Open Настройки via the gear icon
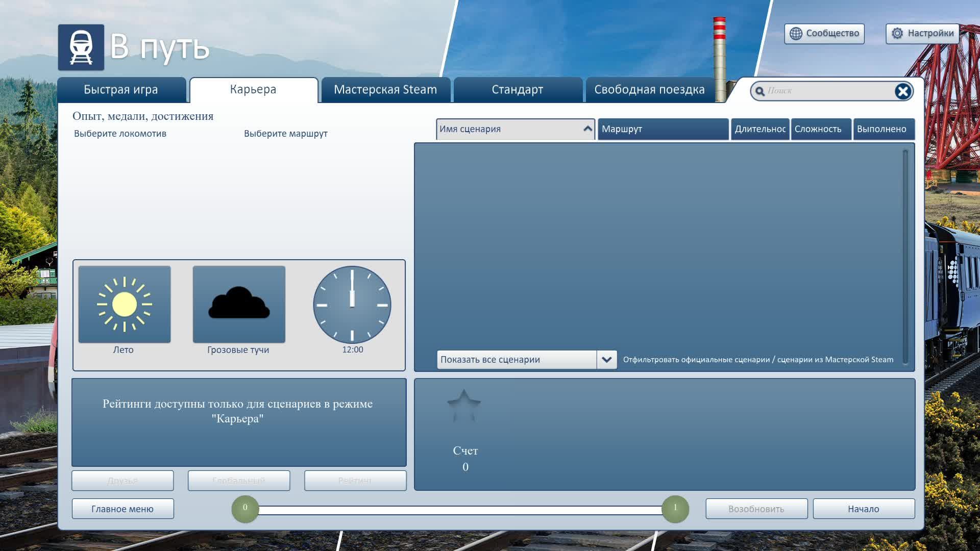This screenshot has width=980, height=551. (x=897, y=33)
